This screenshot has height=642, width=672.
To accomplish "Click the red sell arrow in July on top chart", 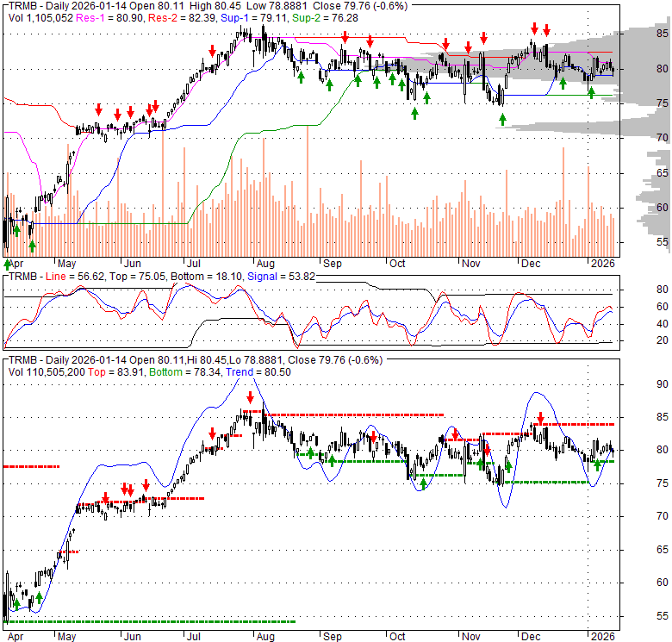I will [x=213, y=51].
